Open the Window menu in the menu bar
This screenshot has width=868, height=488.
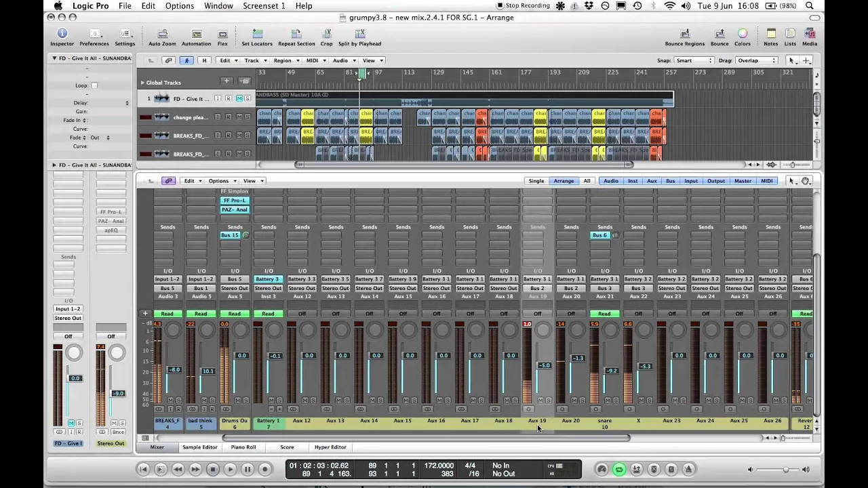218,5
